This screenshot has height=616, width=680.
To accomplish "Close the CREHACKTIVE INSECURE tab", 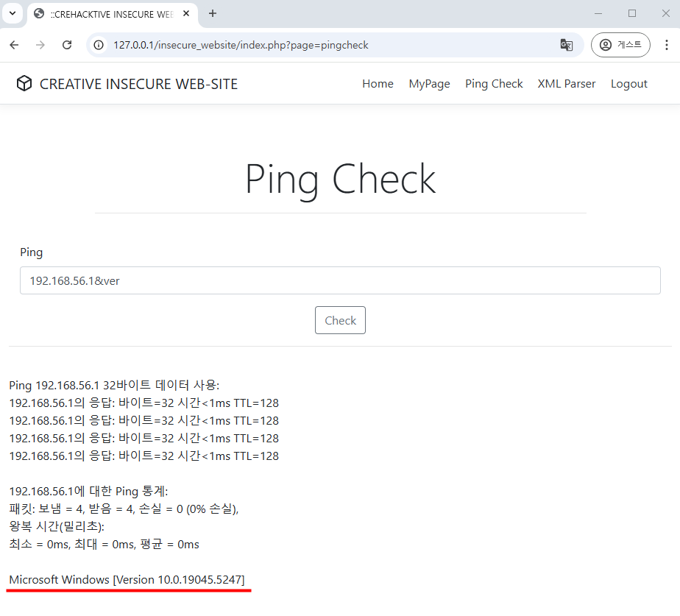I will pos(186,13).
